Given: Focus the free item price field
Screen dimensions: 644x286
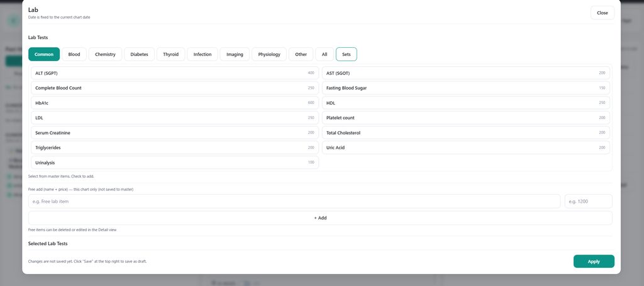Looking at the screenshot, I should pos(588,201).
